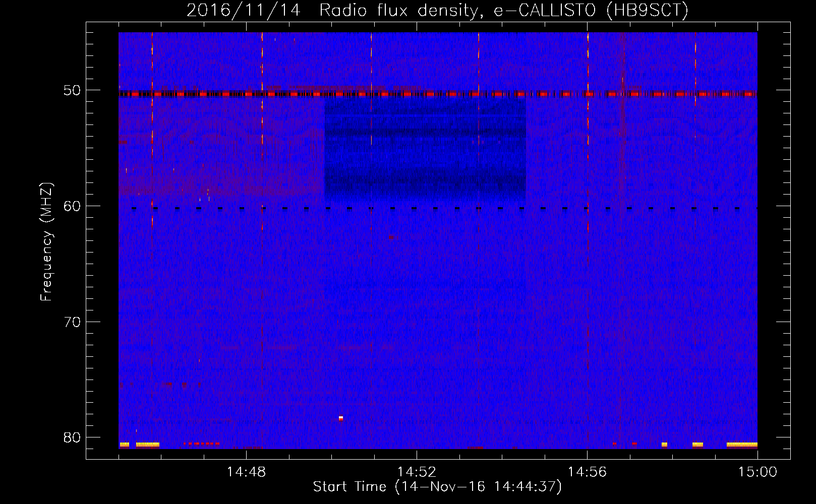
Task: Select the 14:56 time tick label
Action: [588, 472]
